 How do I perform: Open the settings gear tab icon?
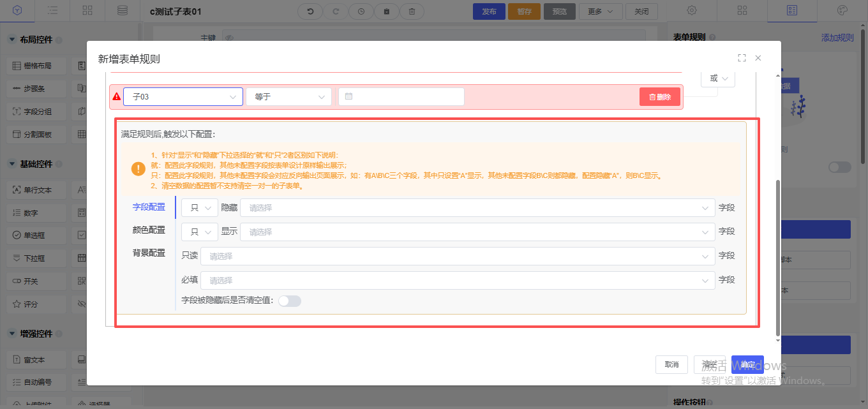click(692, 10)
